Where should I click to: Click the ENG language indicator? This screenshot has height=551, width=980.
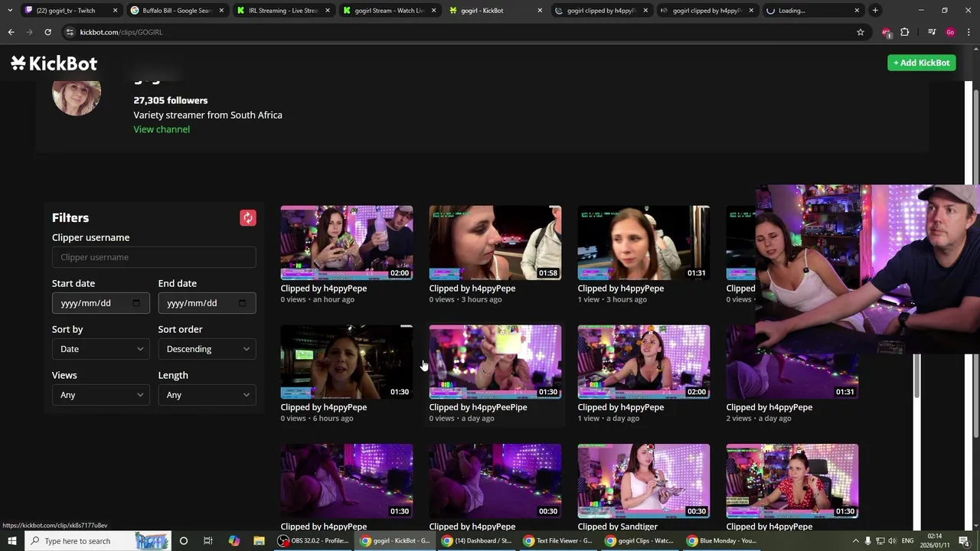[907, 541]
